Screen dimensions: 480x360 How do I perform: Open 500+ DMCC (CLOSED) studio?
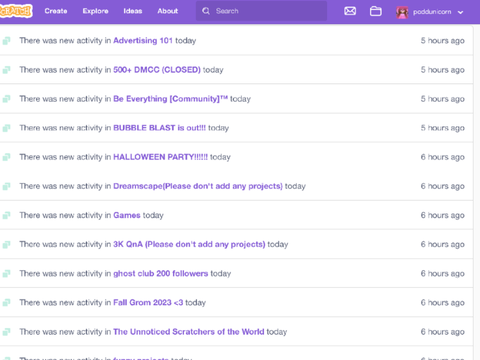coord(157,70)
